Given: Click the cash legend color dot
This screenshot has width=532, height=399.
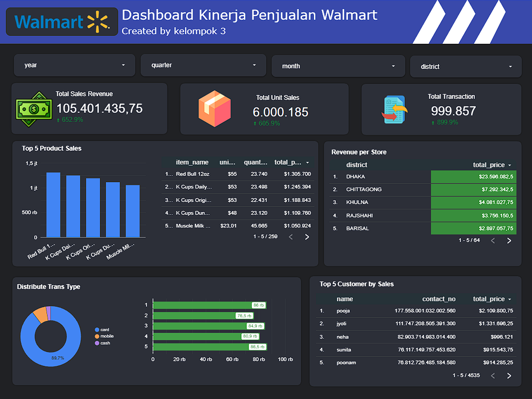Looking at the screenshot, I should 97,343.
